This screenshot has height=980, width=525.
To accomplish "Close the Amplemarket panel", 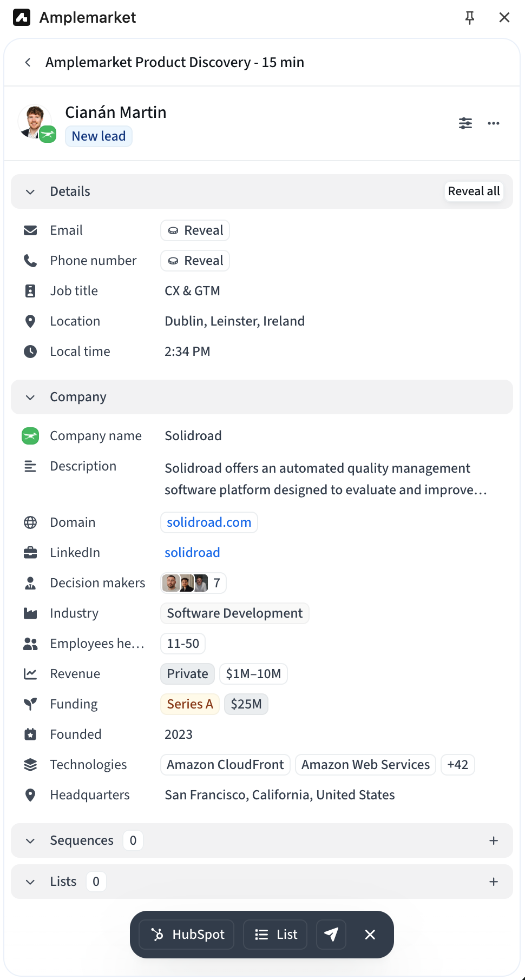I will [x=504, y=17].
